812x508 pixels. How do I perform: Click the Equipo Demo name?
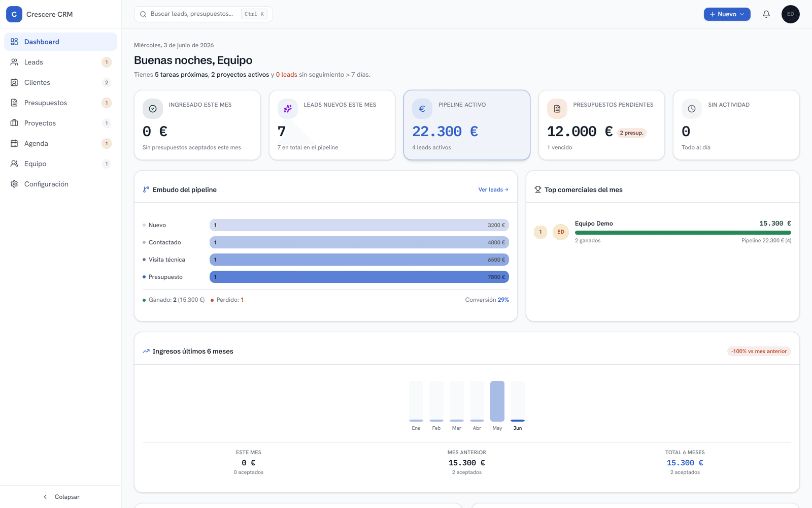tap(594, 224)
